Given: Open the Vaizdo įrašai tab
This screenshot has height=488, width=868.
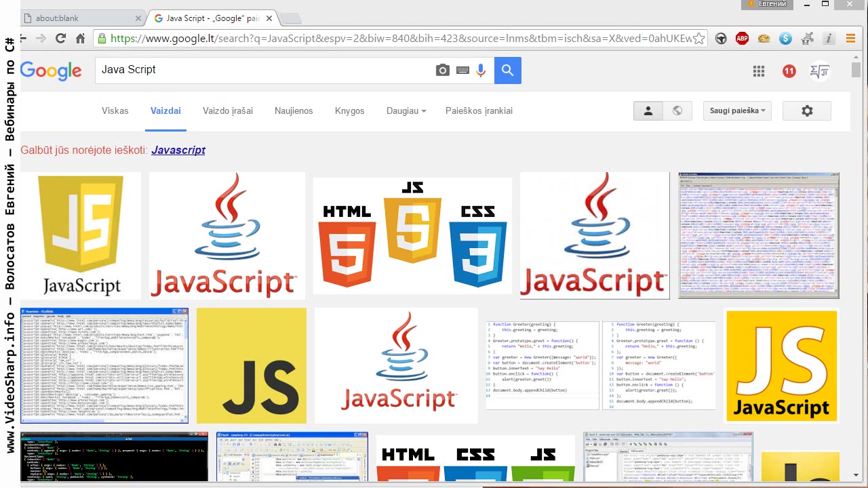Looking at the screenshot, I should [228, 110].
